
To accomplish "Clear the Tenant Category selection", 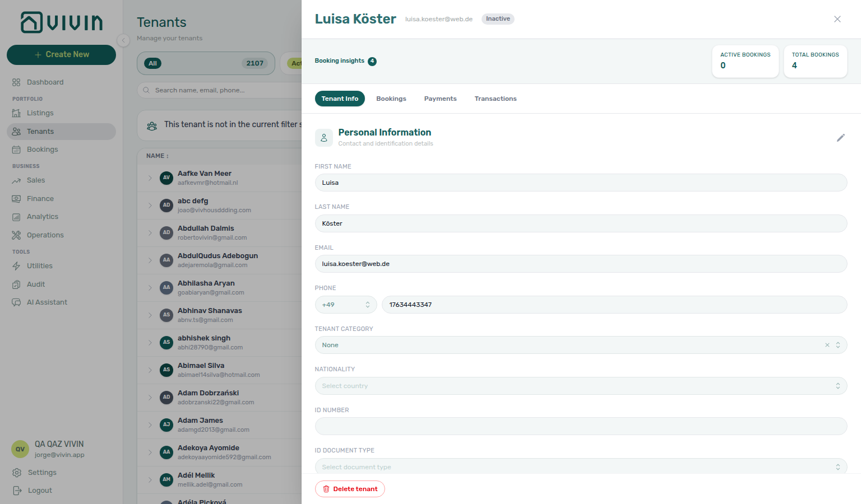I will (x=827, y=346).
